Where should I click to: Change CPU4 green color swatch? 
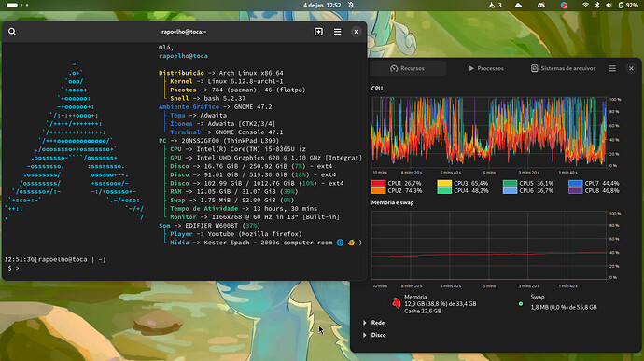(444, 190)
